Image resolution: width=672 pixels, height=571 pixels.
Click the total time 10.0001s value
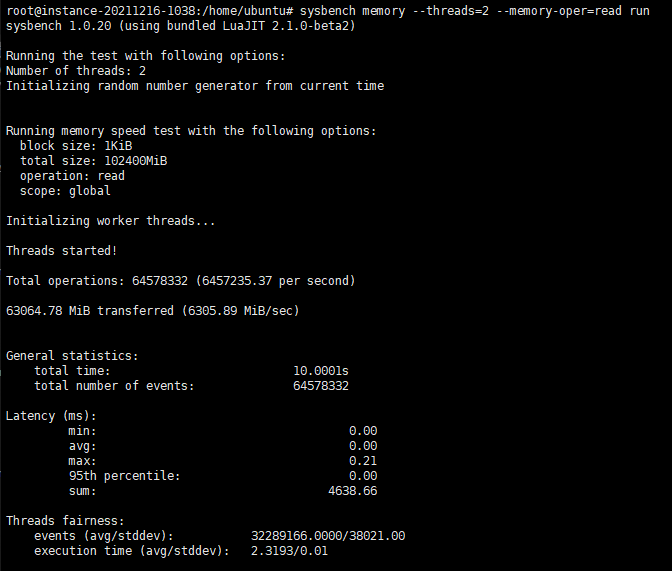321,371
